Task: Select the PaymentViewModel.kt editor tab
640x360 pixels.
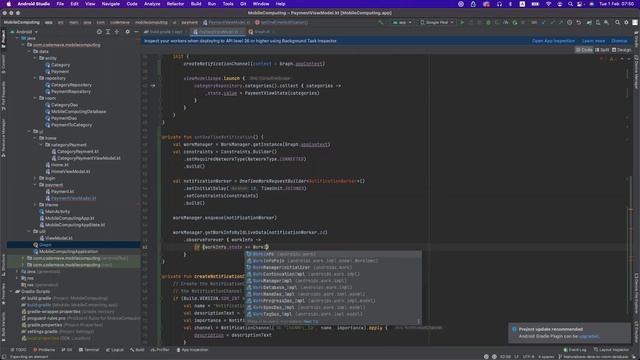Action: (219, 31)
